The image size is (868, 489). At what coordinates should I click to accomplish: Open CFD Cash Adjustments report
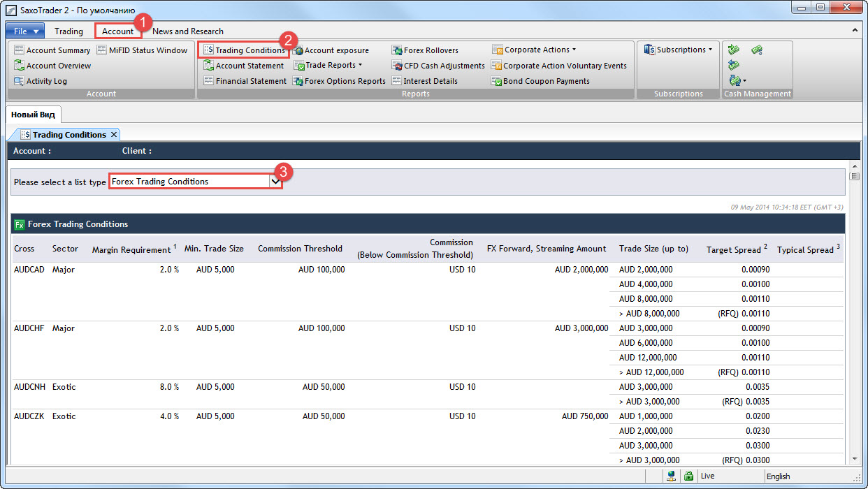[x=438, y=66]
